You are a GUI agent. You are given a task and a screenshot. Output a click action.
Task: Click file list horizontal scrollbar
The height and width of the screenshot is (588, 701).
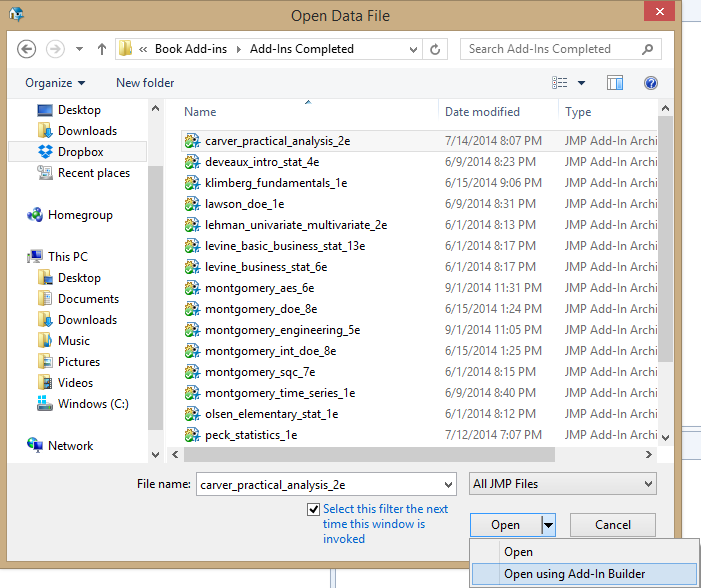click(369, 455)
